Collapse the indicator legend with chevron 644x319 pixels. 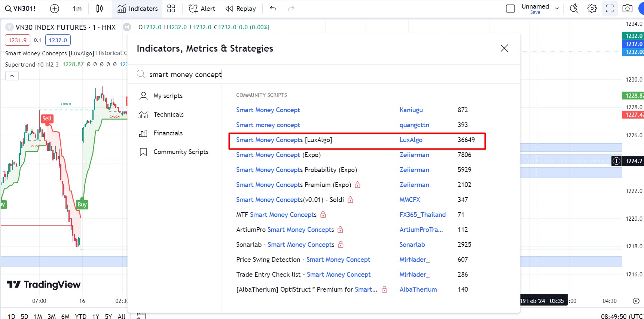pyautogui.click(x=12, y=76)
